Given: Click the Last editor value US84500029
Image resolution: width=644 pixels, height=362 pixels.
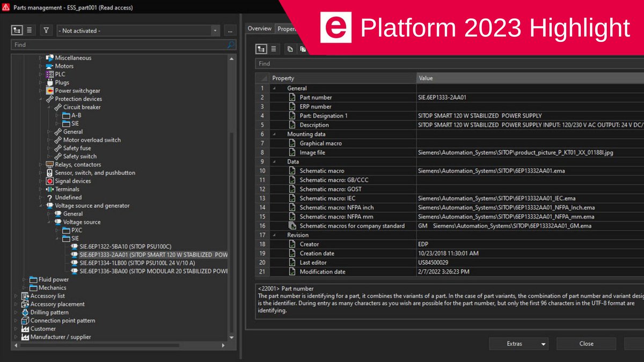Looking at the screenshot, I should pyautogui.click(x=433, y=262).
